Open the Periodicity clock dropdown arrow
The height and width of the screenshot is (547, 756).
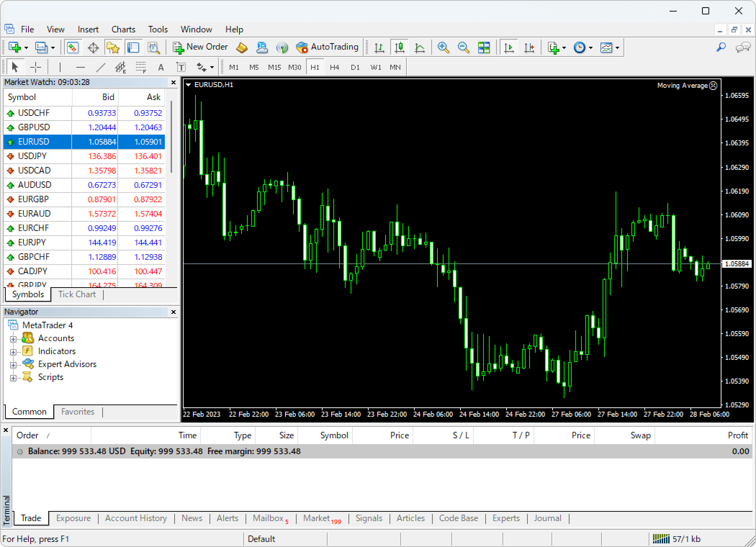tap(591, 48)
